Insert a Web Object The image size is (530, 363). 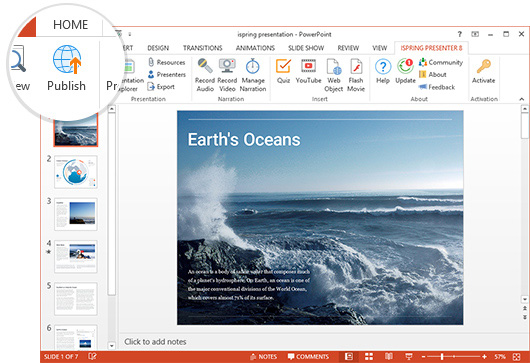point(334,75)
